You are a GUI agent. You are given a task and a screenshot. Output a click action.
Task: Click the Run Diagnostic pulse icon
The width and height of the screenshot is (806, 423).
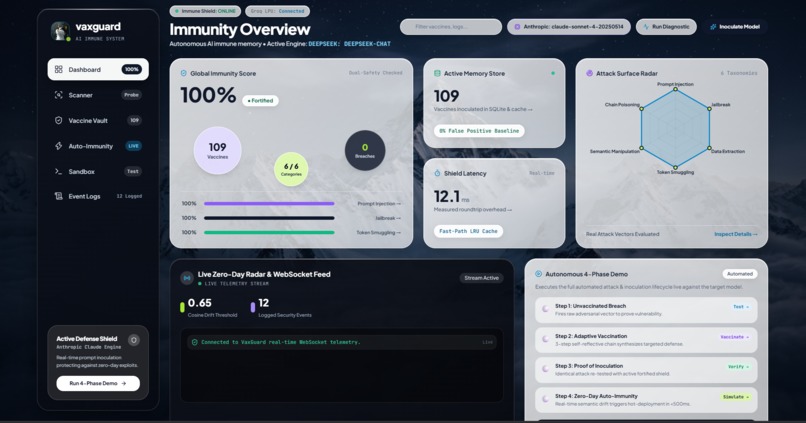click(646, 27)
